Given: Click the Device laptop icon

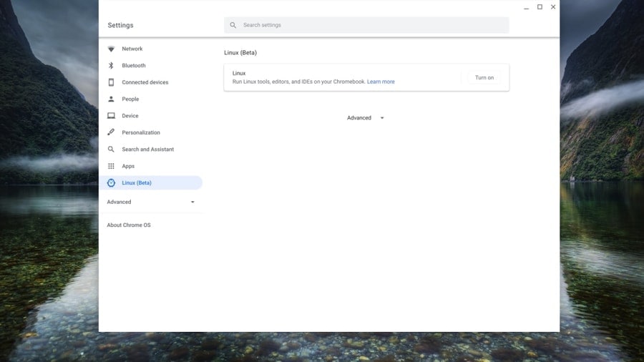Looking at the screenshot, I should coord(111,116).
